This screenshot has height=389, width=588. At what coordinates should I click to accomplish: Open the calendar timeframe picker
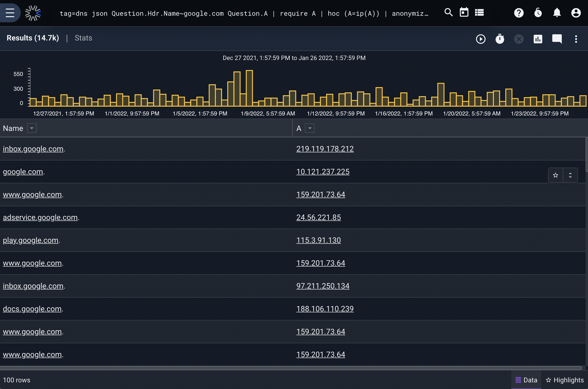point(464,12)
